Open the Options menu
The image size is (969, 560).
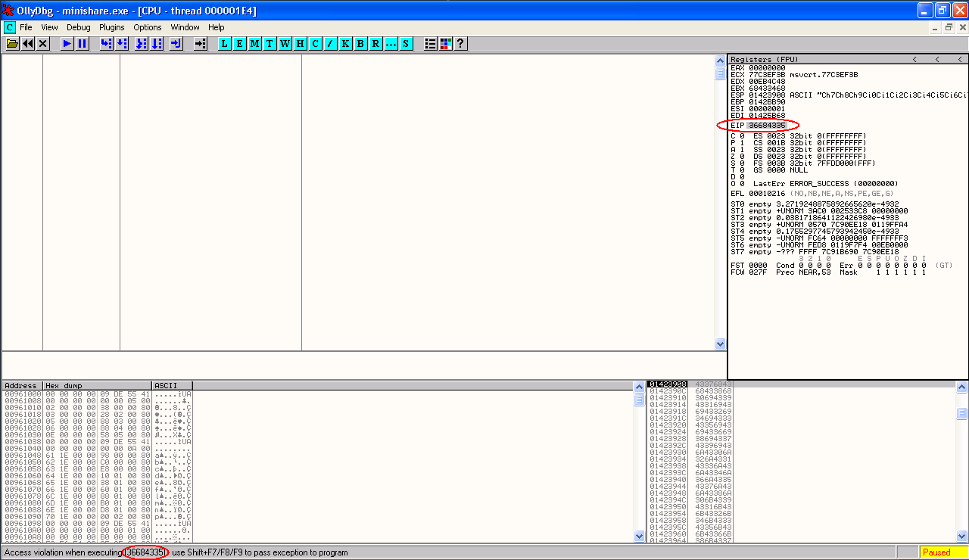click(148, 27)
